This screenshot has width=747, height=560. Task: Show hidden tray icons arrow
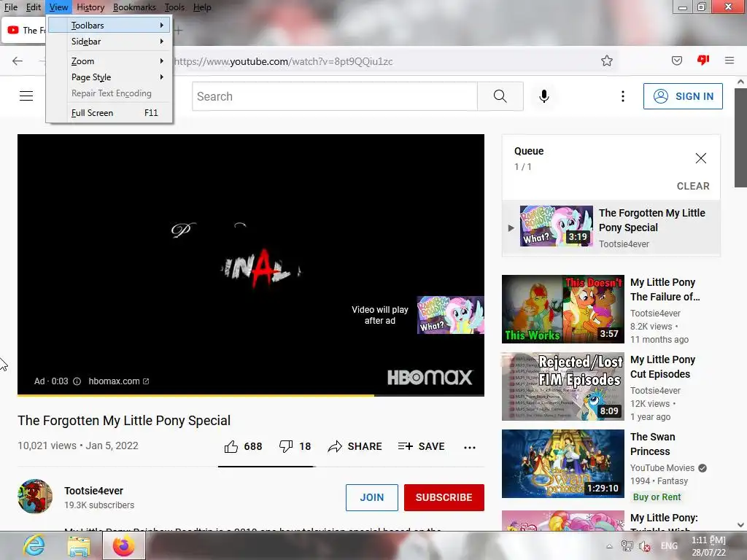click(609, 547)
